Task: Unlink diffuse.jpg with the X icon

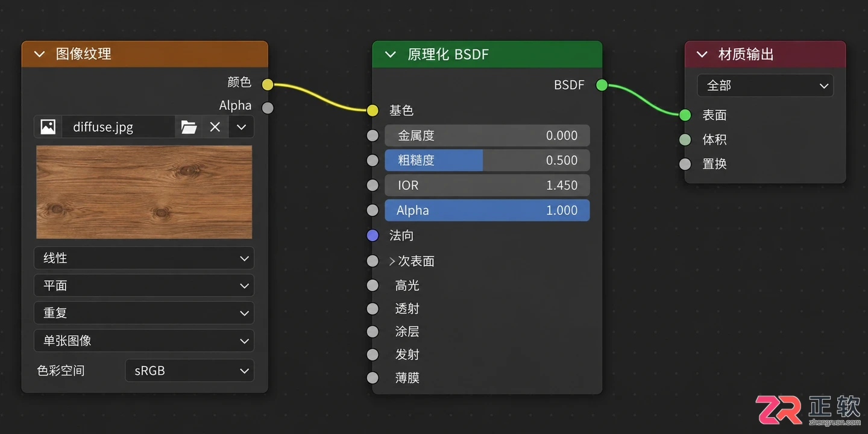Action: pos(215,127)
